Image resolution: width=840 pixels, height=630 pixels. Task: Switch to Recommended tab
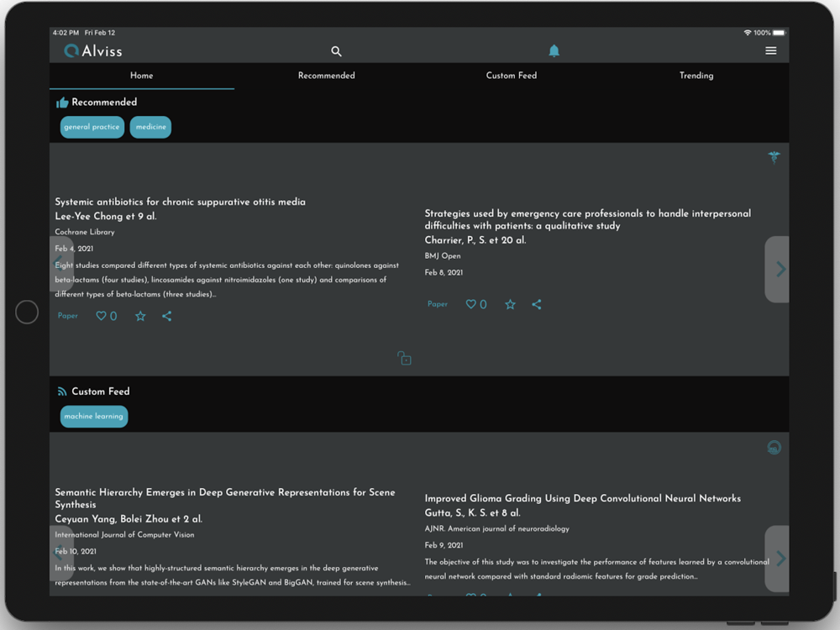(x=326, y=76)
